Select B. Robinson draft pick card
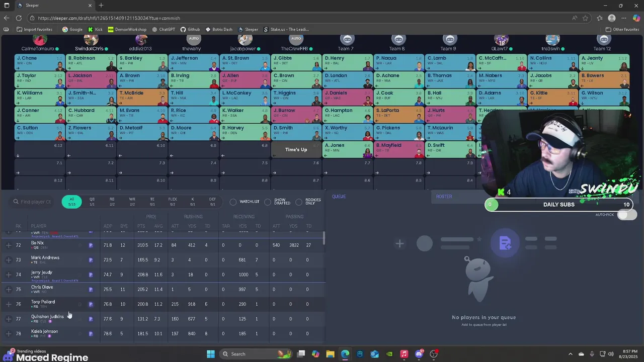This screenshot has height=362, width=644. (92, 62)
